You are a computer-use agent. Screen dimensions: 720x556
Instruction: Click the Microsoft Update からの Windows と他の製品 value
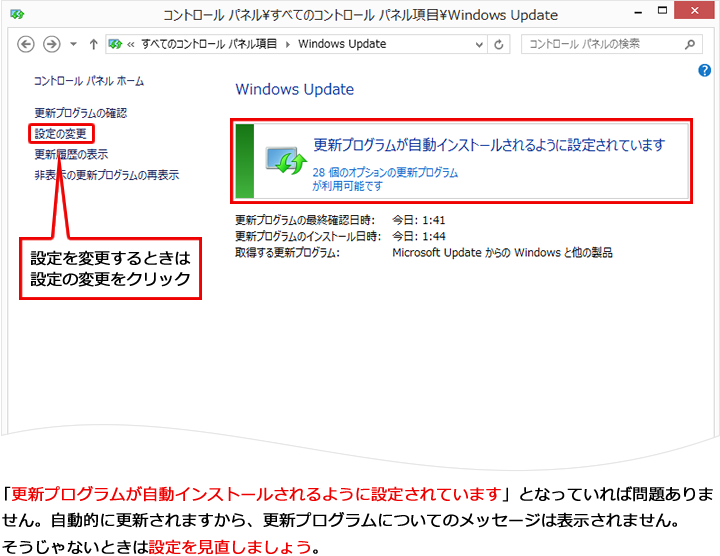pyautogui.click(x=502, y=253)
